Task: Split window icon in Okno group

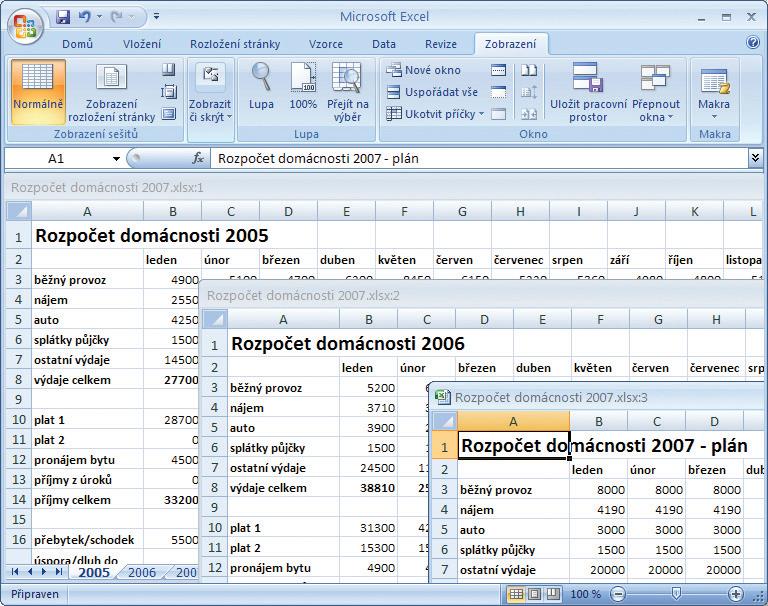Action: [x=498, y=70]
